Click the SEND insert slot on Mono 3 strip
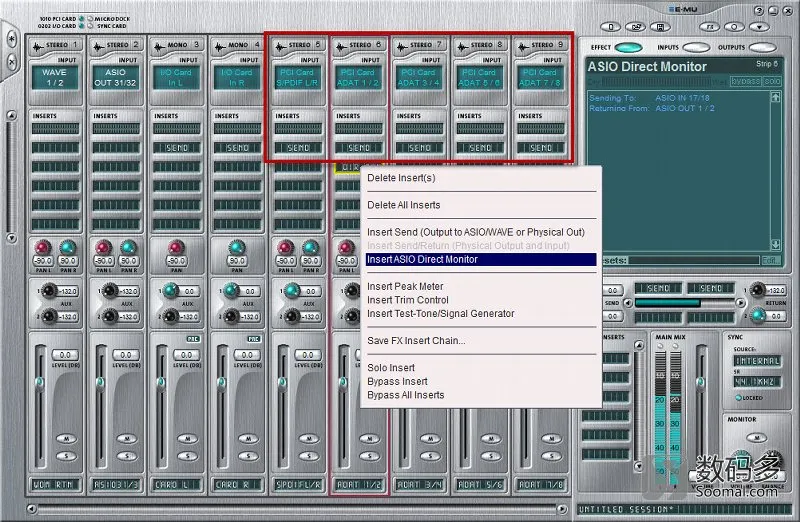 pyautogui.click(x=177, y=148)
